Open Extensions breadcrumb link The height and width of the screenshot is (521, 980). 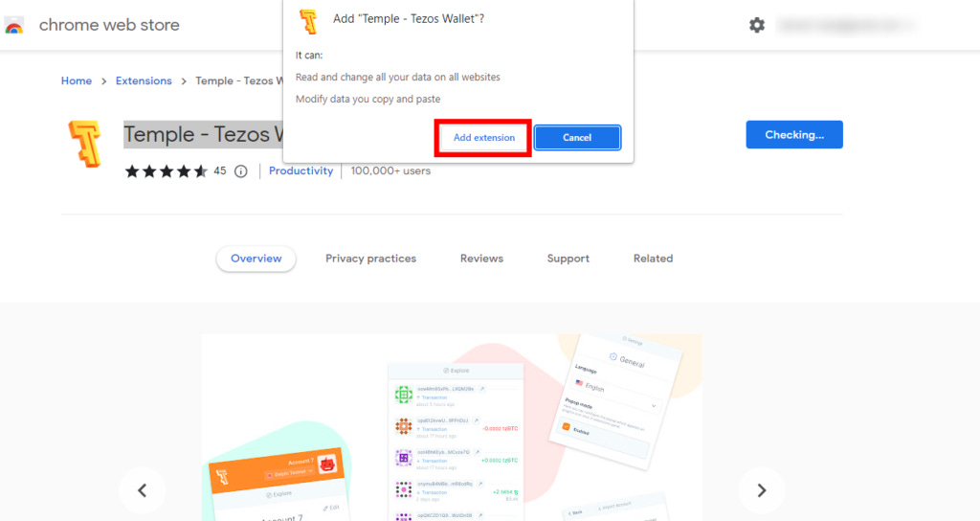point(144,80)
